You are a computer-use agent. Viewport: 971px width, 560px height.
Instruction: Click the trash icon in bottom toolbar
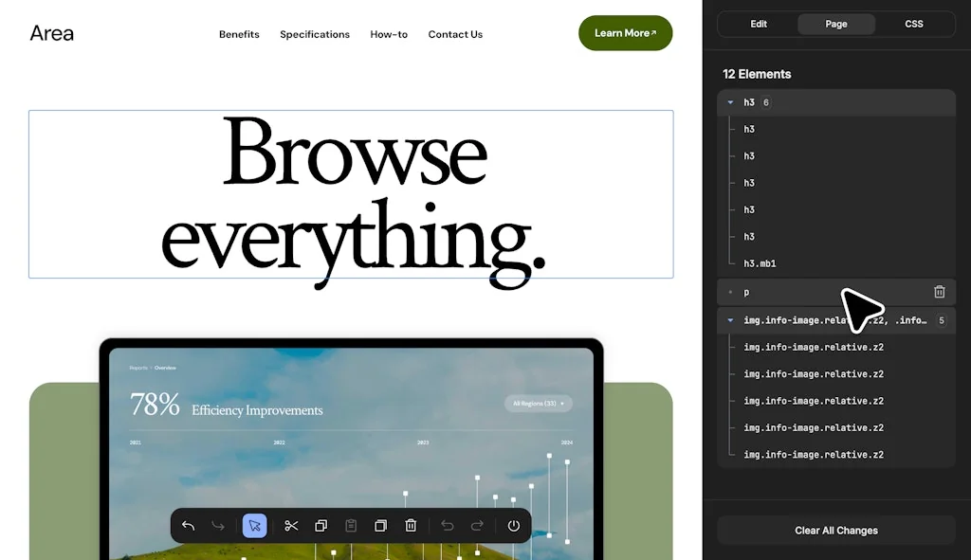[x=411, y=526]
